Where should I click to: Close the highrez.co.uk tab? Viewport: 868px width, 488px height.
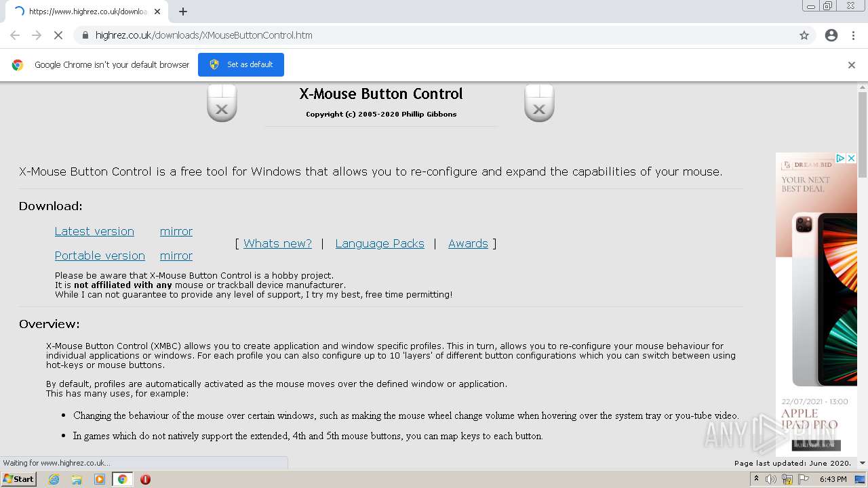click(x=157, y=12)
